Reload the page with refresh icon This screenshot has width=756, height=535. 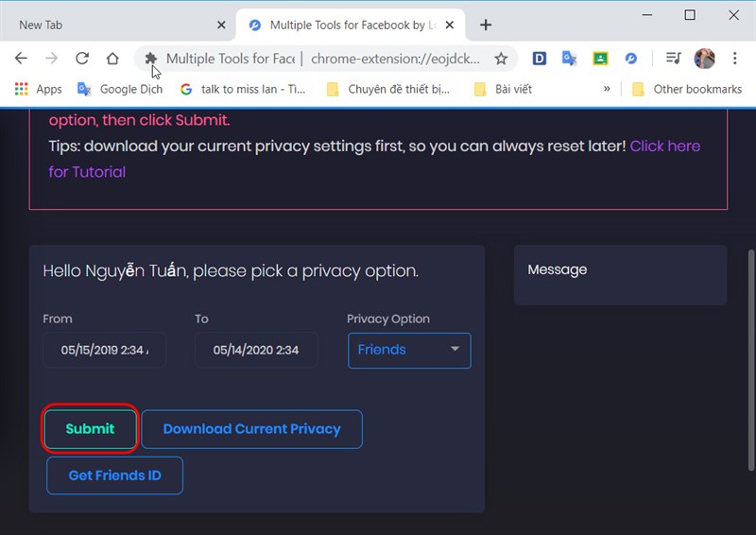[x=82, y=59]
